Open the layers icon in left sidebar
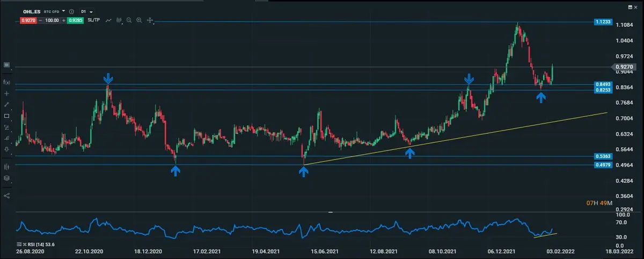This screenshot has width=644, height=259. [6, 178]
